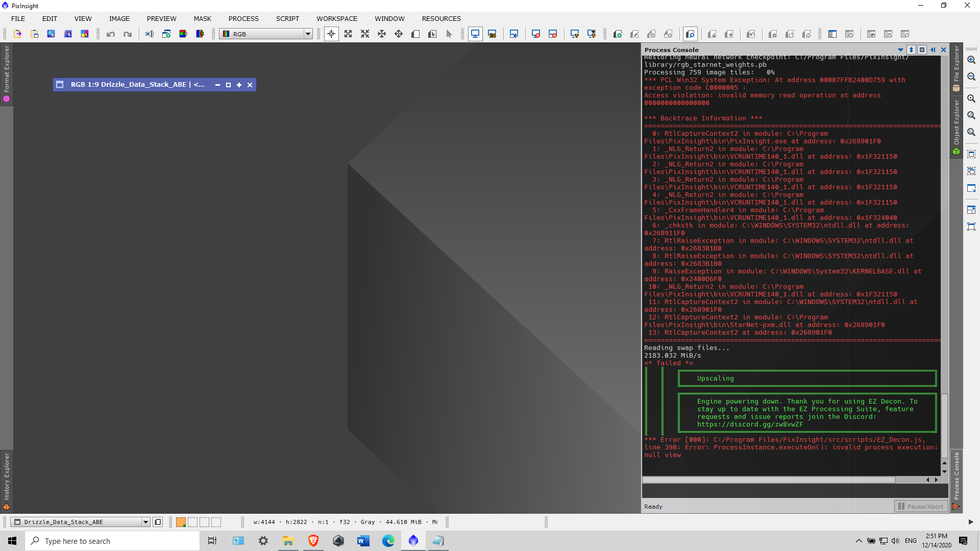Image resolution: width=980 pixels, height=551 pixels.
Task: Click the Redo arrow icon
Action: [x=128, y=34]
